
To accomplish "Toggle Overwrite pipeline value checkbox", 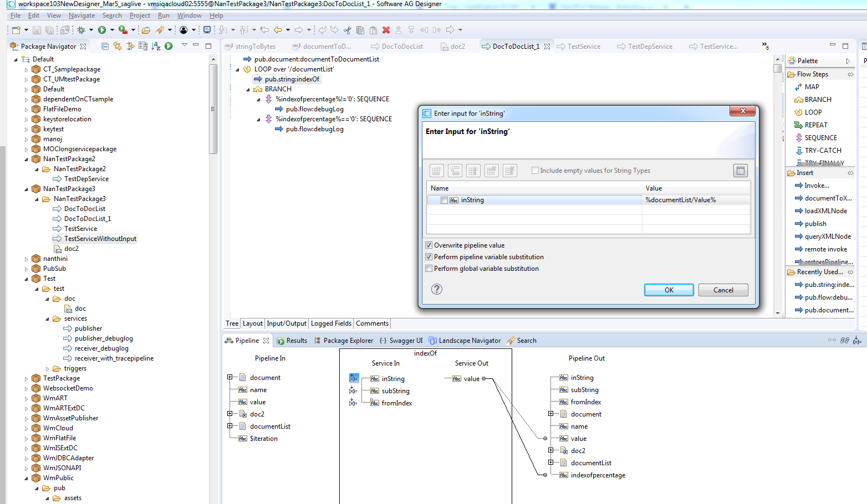I will (x=429, y=245).
